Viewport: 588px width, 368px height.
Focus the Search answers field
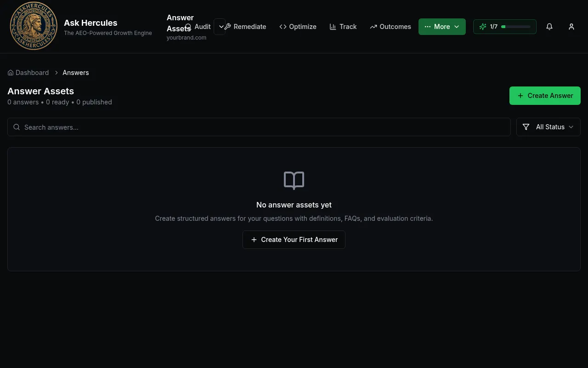click(x=259, y=127)
